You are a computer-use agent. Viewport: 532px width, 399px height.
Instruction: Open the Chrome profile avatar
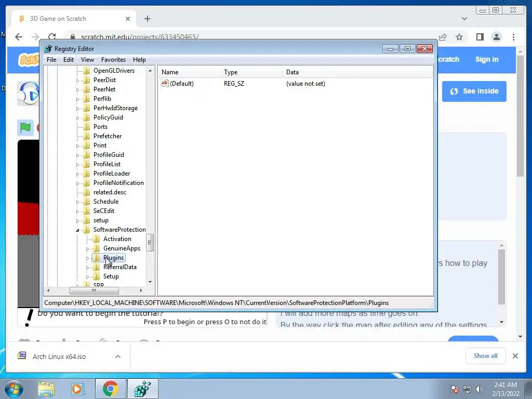click(x=497, y=37)
